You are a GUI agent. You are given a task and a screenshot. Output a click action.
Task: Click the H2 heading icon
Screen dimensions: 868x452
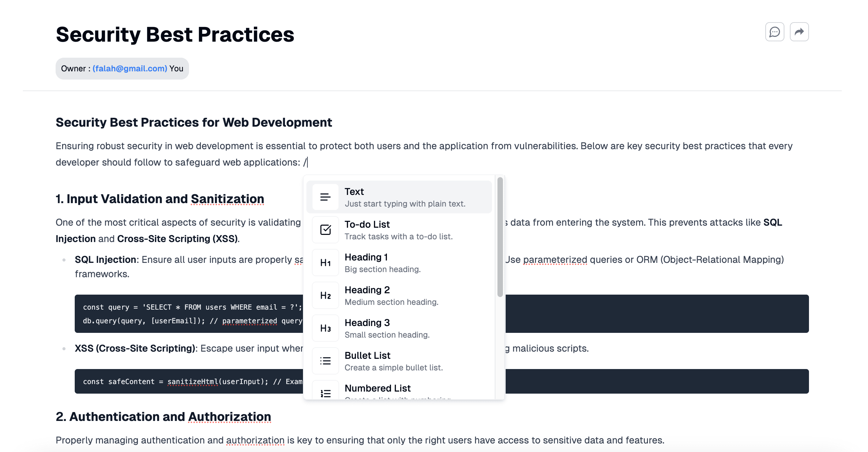(325, 295)
